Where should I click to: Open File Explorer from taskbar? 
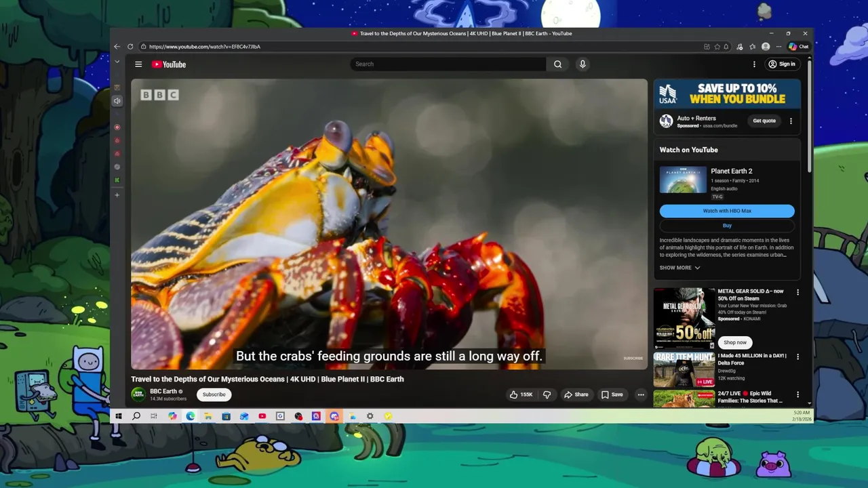click(x=208, y=416)
